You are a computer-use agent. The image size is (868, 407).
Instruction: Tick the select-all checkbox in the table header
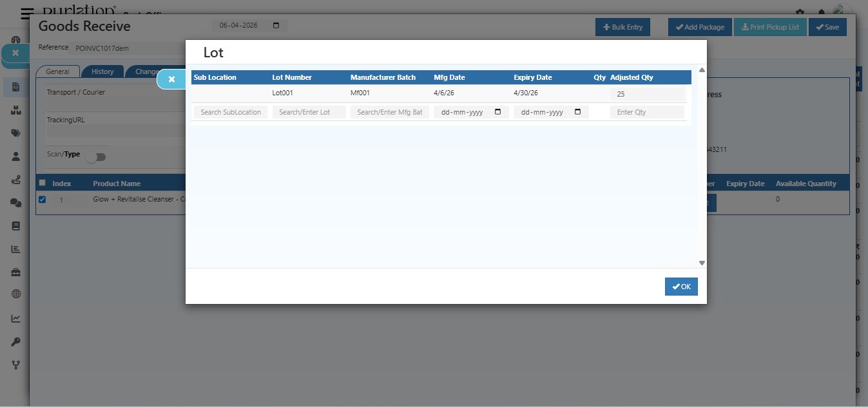pyautogui.click(x=43, y=183)
